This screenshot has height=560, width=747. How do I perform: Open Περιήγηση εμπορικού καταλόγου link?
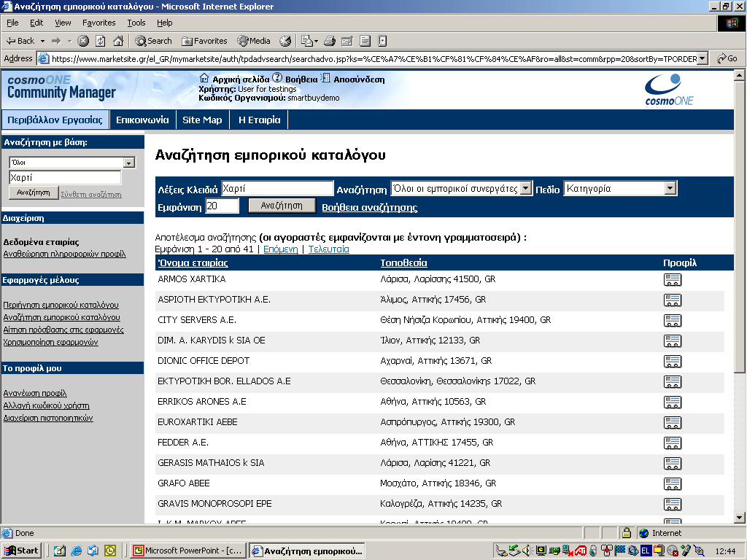[x=61, y=305]
